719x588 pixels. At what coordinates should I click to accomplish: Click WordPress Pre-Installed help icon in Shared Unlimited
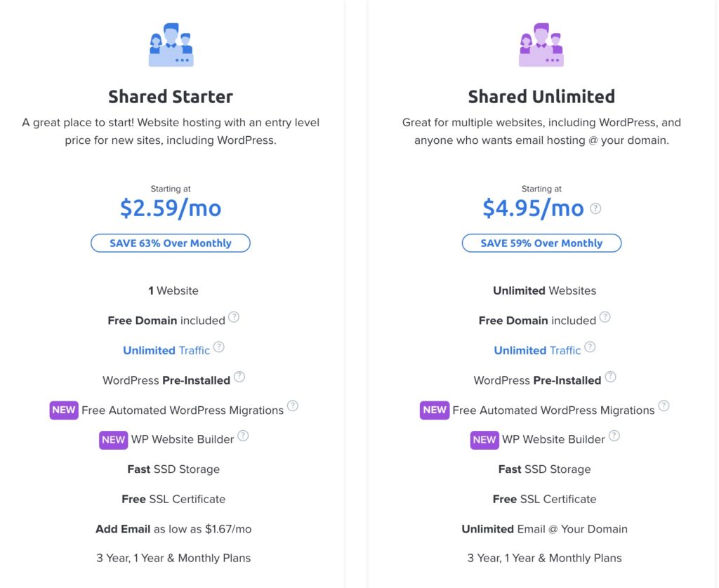point(610,377)
